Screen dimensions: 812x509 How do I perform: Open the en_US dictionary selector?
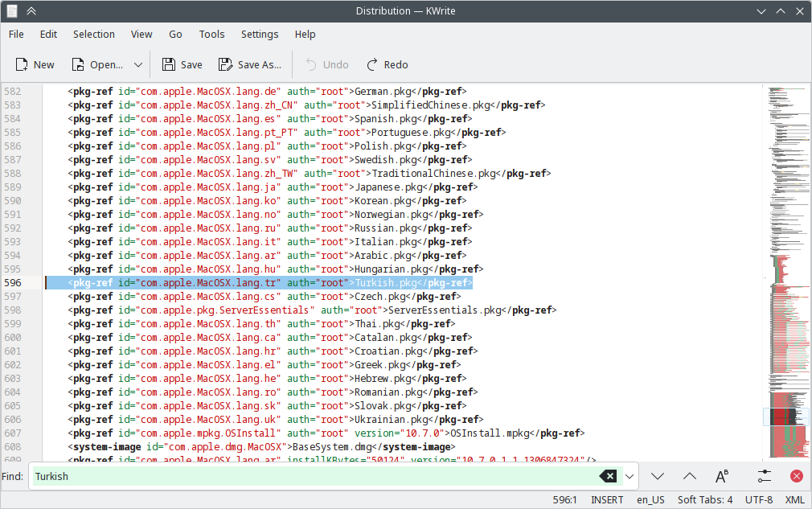click(650, 500)
